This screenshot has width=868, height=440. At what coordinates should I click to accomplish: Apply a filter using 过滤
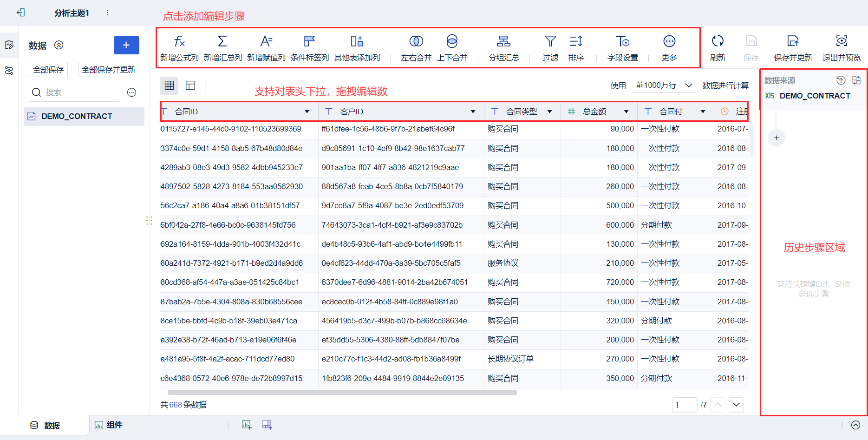(x=550, y=48)
